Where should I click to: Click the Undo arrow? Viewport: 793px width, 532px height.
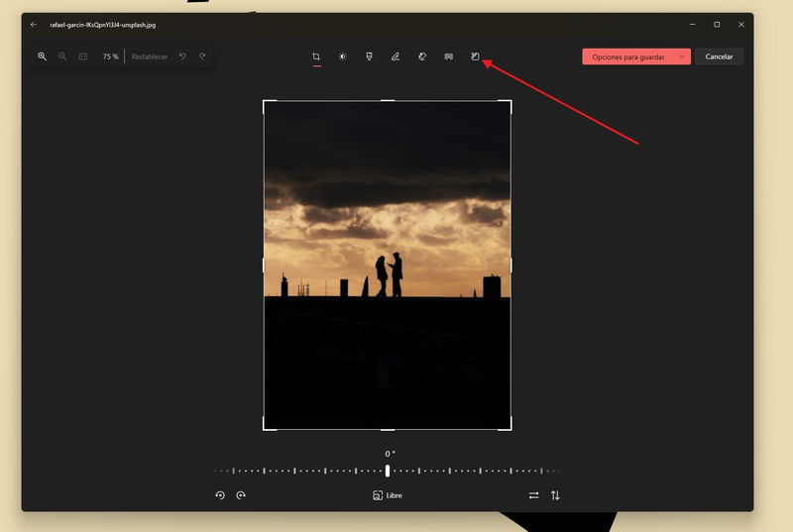pyautogui.click(x=182, y=56)
